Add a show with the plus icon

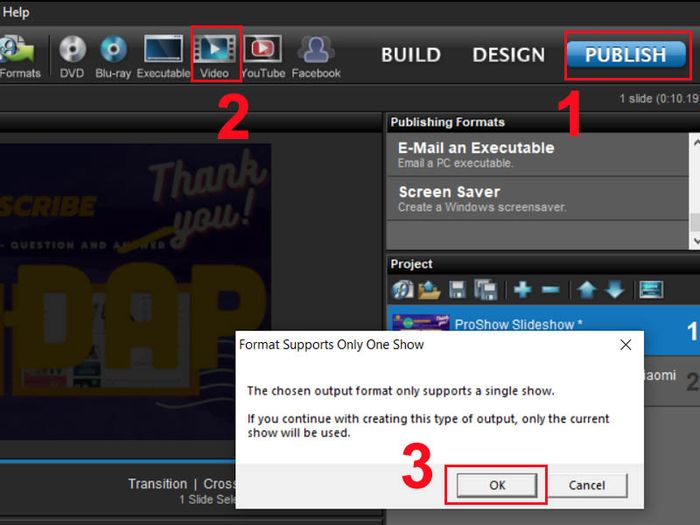tap(522, 290)
